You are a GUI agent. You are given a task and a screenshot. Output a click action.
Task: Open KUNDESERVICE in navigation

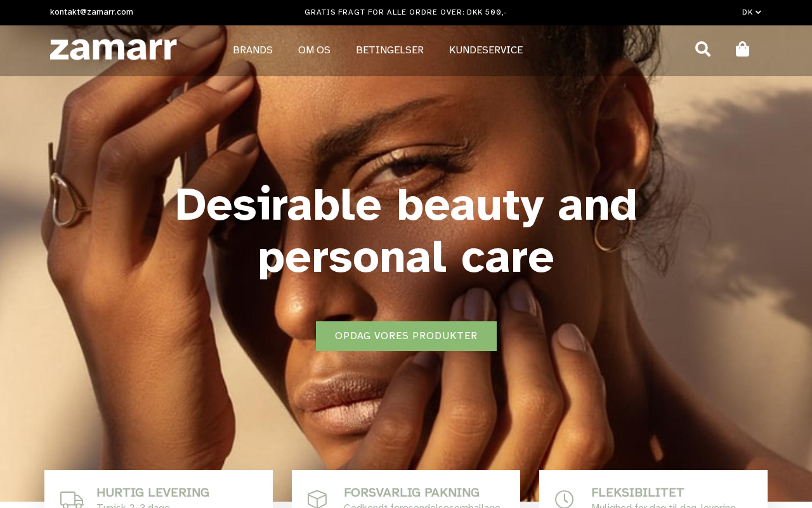click(x=486, y=50)
